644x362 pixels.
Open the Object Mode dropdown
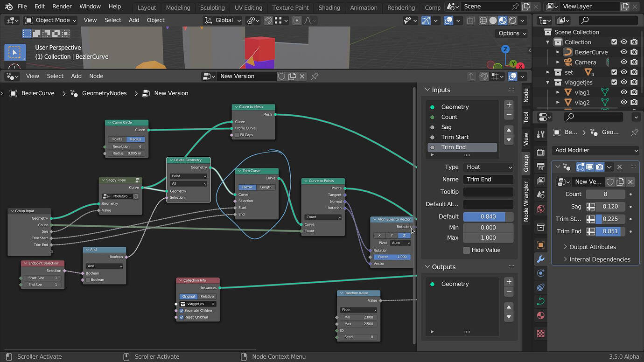point(50,20)
